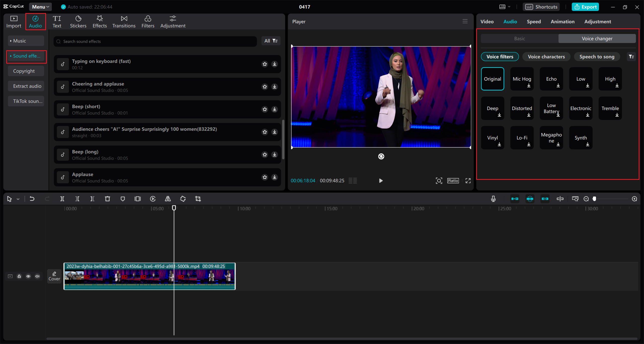Click the timeline zoom-in plus icon

click(634, 199)
